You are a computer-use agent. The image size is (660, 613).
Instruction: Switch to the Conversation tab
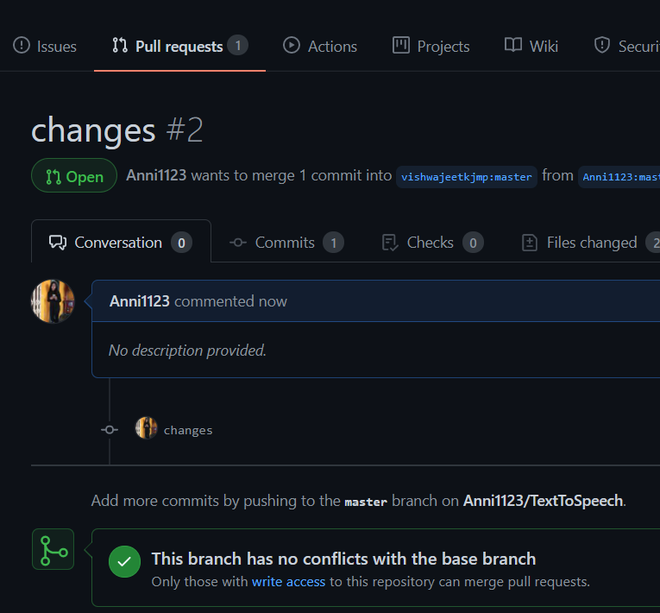[120, 242]
